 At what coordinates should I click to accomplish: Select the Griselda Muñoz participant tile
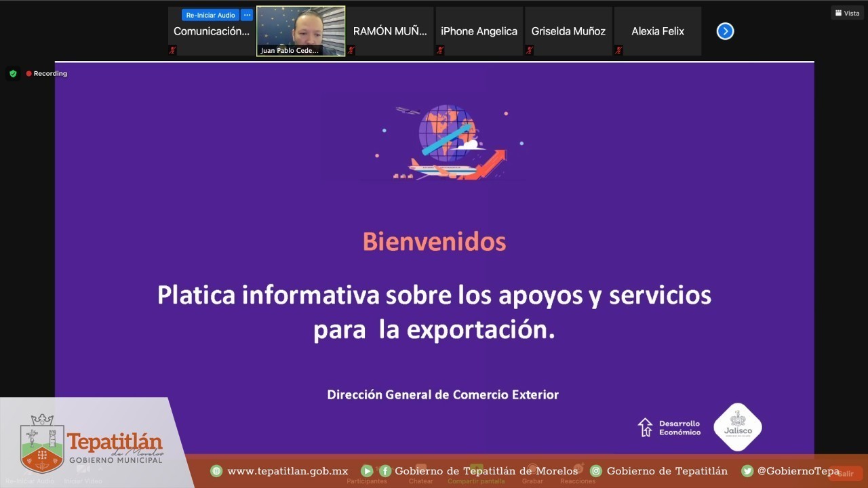568,31
